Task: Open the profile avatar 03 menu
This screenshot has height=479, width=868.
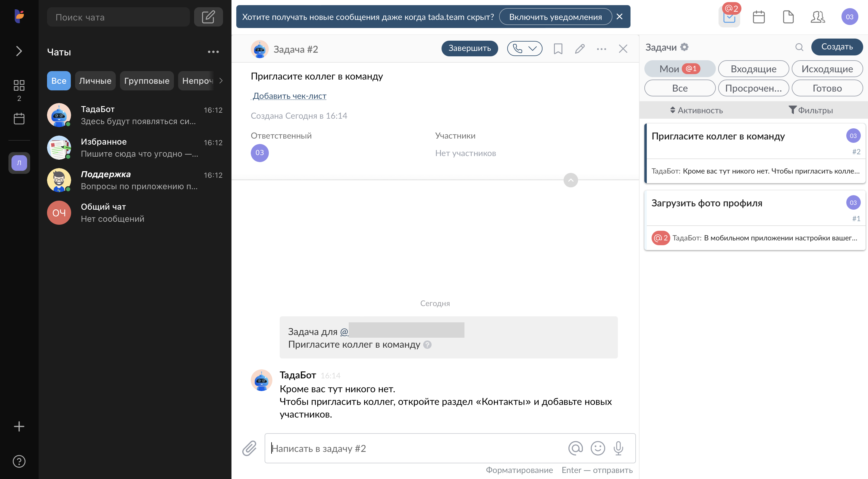Action: [x=850, y=17]
